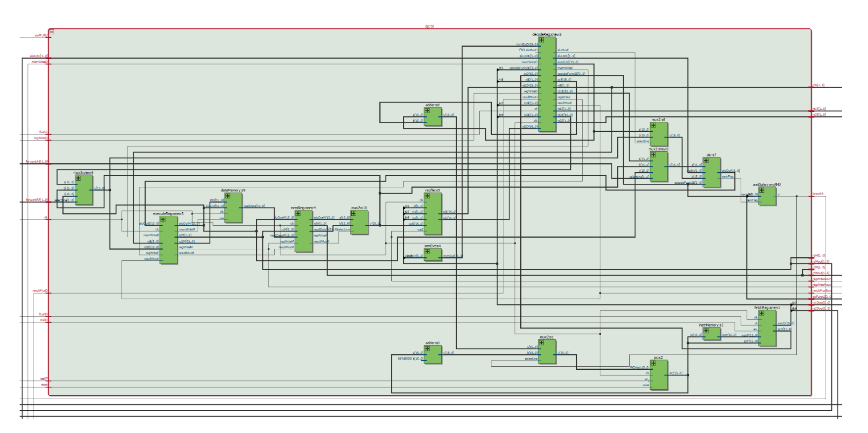Viewport: 868px width, 433px height.
Task: Select the stallD input port
Action: click(x=44, y=320)
